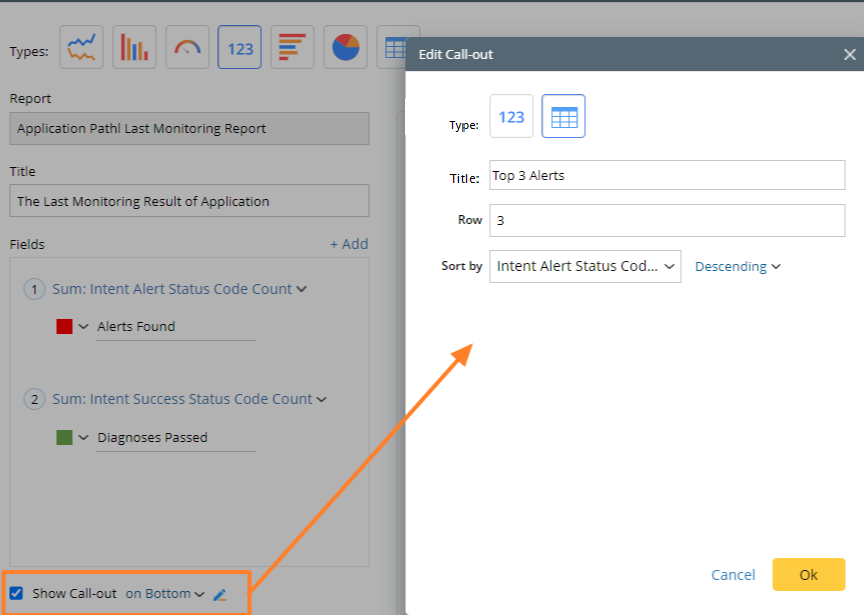The height and width of the screenshot is (615, 864).
Task: Set call-out type to 123 number
Action: click(511, 117)
